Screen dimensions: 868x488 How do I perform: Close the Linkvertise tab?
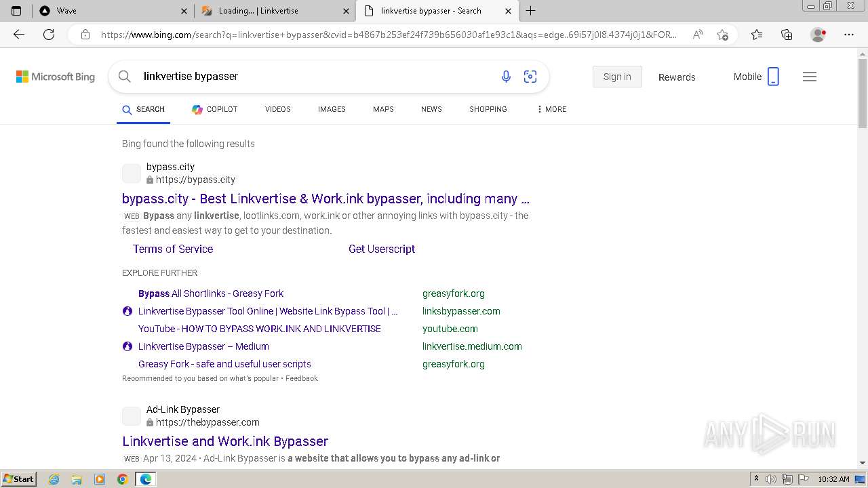(347, 11)
